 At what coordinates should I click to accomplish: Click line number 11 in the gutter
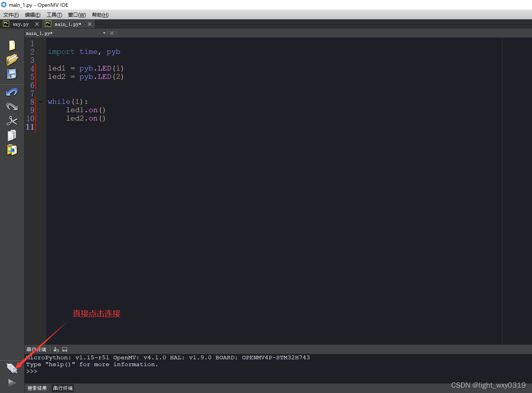(30, 127)
